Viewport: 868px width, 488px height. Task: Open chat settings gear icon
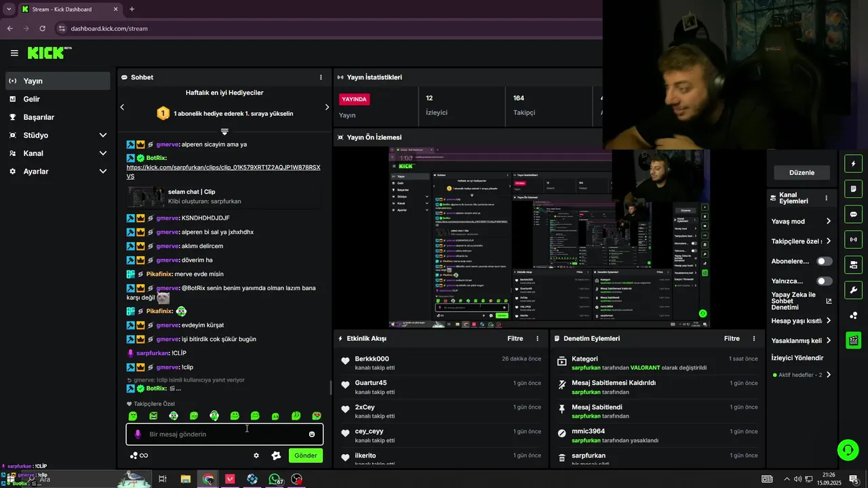(x=256, y=455)
